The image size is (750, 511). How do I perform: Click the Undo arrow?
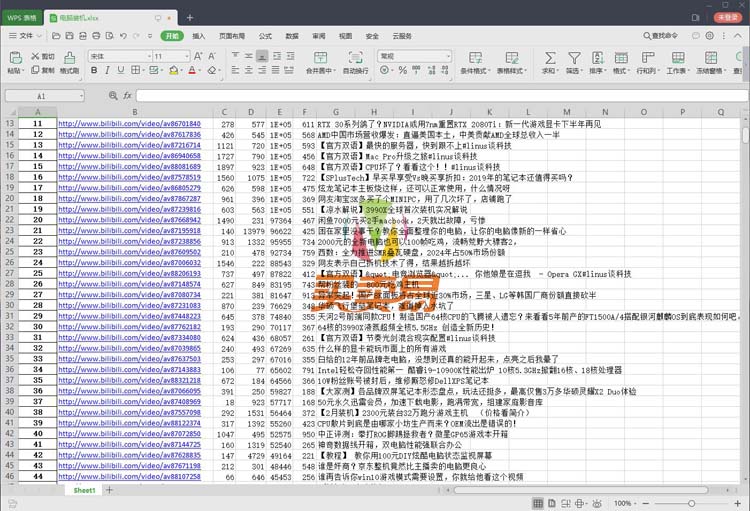[x=123, y=36]
